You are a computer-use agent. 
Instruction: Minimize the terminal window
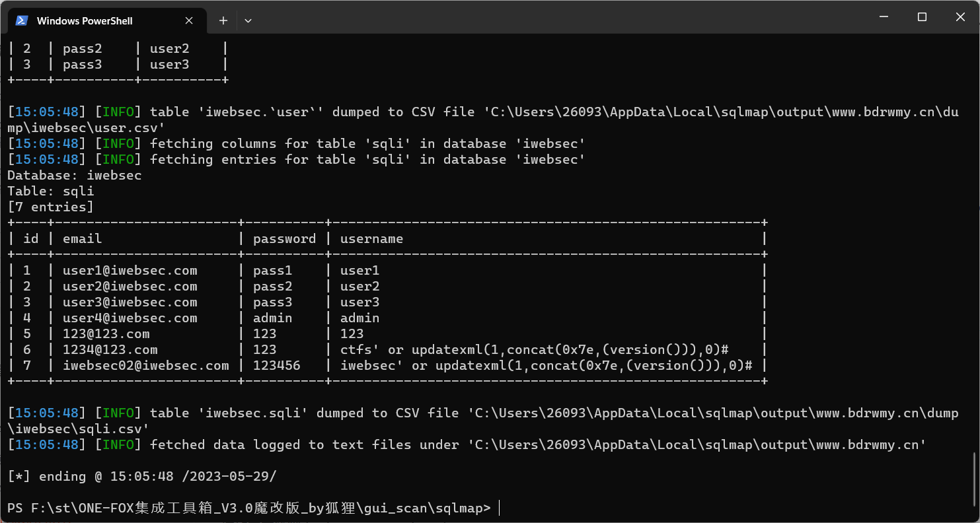click(884, 17)
